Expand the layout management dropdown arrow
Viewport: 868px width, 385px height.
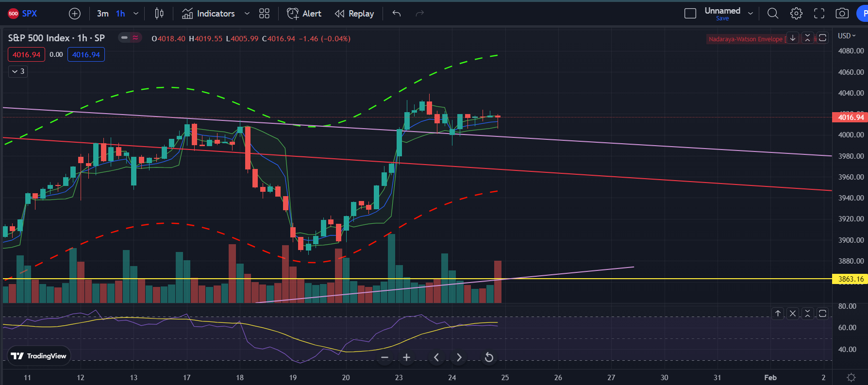pyautogui.click(x=751, y=14)
